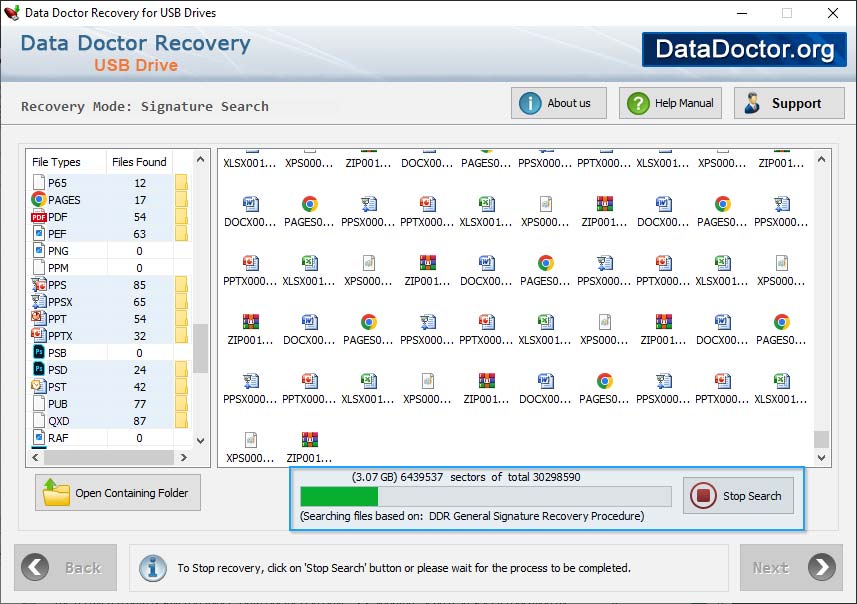Image resolution: width=857 pixels, height=604 pixels.
Task: Select the PEF file type icon
Action: (39, 234)
